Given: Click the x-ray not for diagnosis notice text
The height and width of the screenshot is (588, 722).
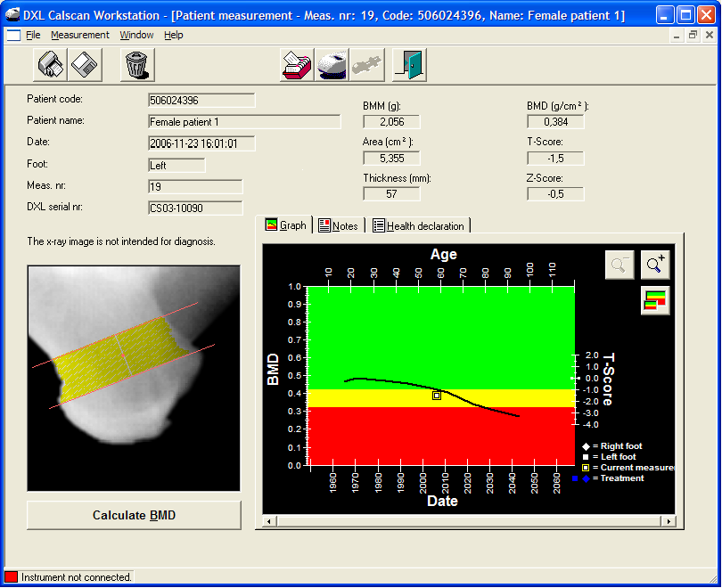Looking at the screenshot, I should (x=121, y=241).
